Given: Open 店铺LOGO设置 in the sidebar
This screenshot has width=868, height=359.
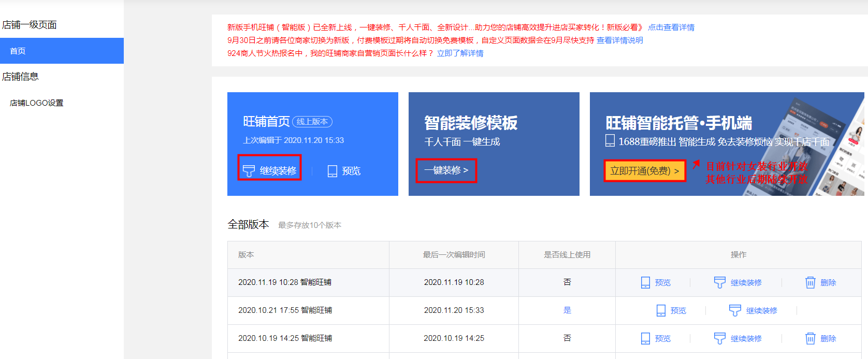Looking at the screenshot, I should (36, 103).
